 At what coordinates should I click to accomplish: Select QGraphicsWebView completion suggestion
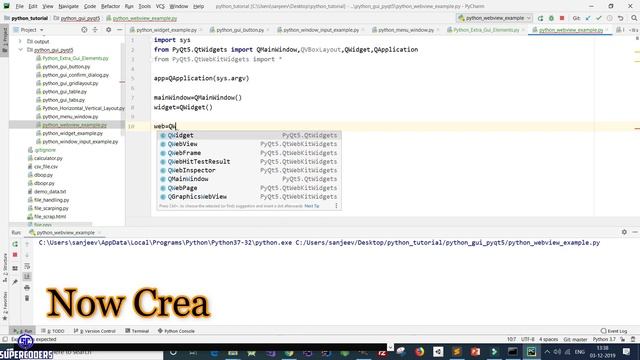[x=249, y=197]
